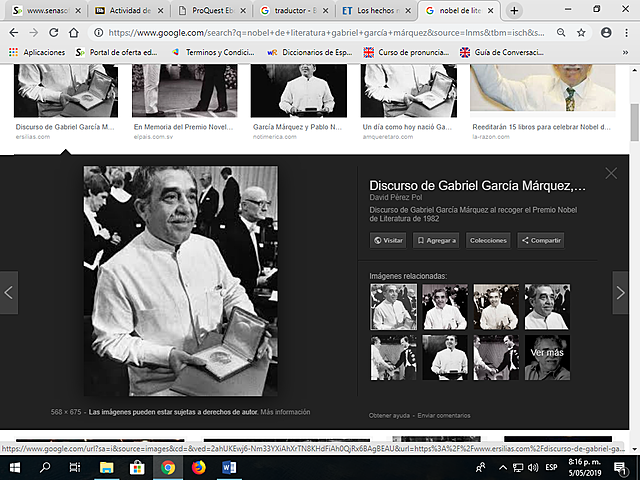Close the Los hechos tab
Screen dimensions: 640x480
tap(408, 11)
